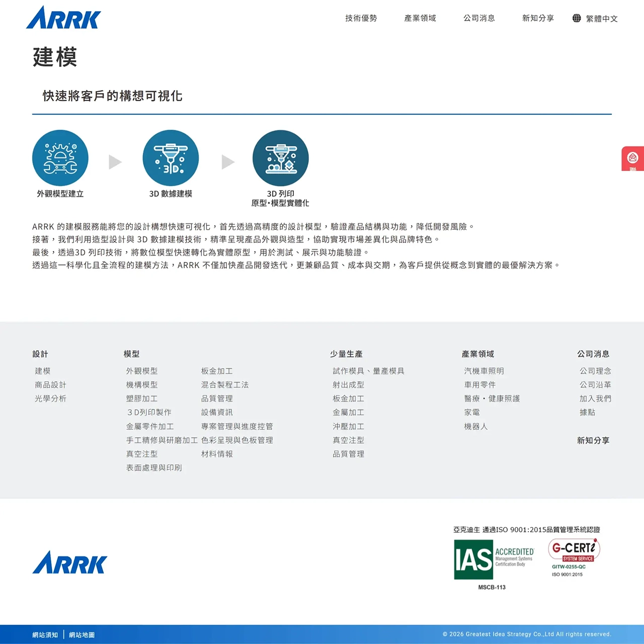Click the 3D 數據建模 circle icon

[x=171, y=158]
